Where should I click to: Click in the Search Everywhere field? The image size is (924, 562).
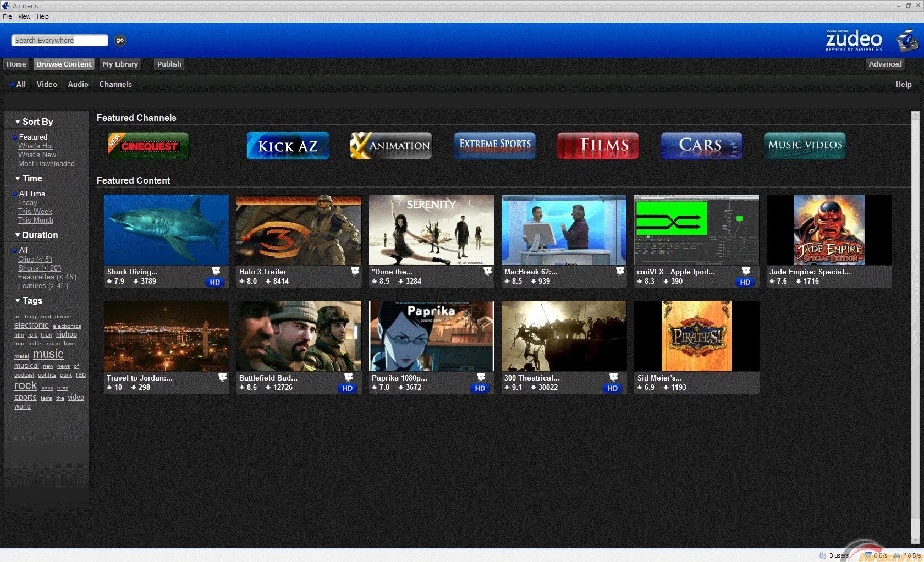(x=59, y=40)
